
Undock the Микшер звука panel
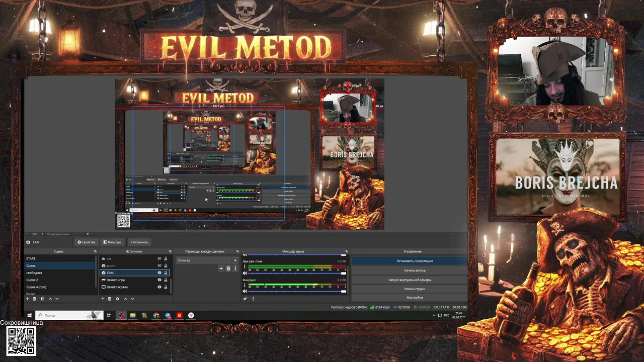coord(346,251)
